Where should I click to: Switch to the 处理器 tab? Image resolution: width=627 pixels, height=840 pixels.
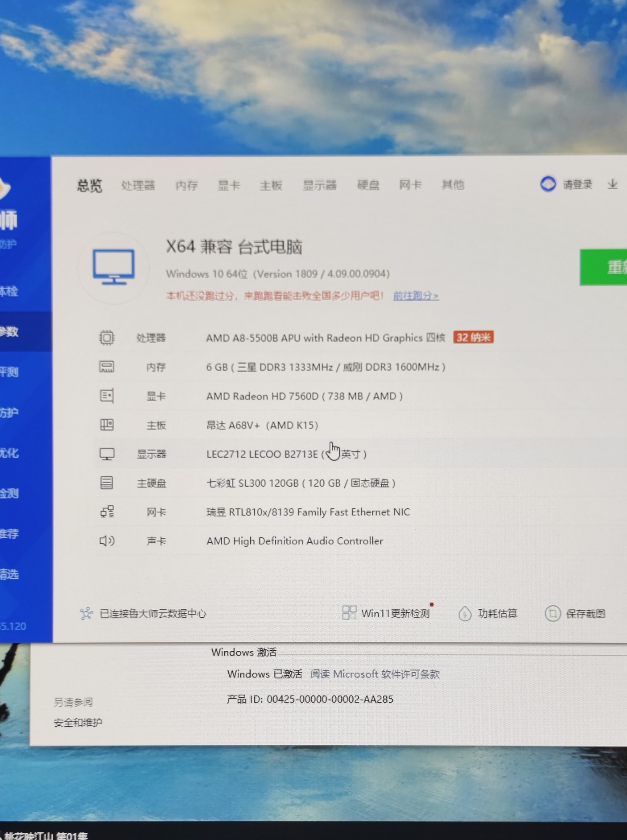point(138,185)
